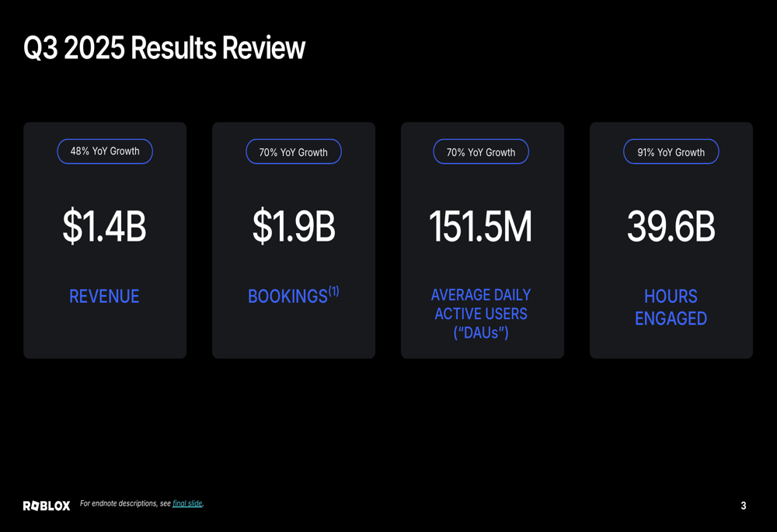Image resolution: width=777 pixels, height=532 pixels.
Task: Select the HOURS ENGAGED label
Action: (671, 308)
